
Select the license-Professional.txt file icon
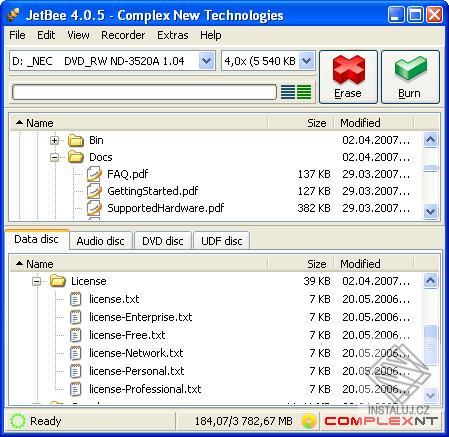click(x=76, y=389)
